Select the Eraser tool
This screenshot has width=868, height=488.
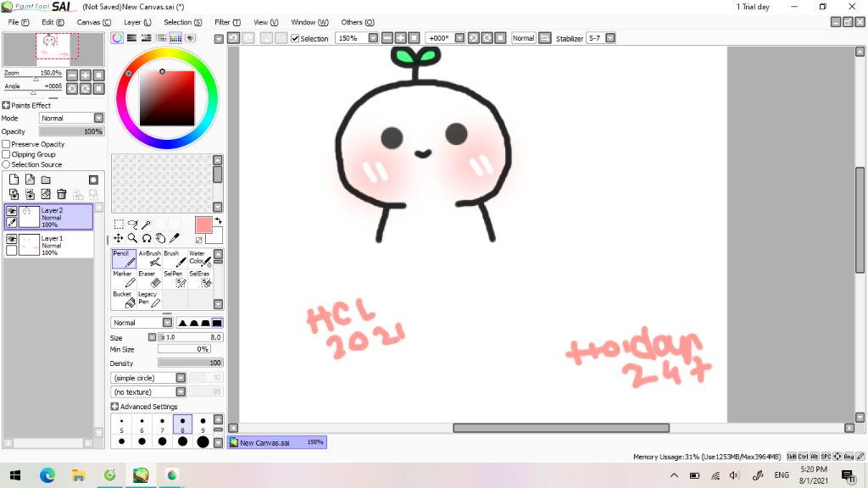pyautogui.click(x=149, y=279)
